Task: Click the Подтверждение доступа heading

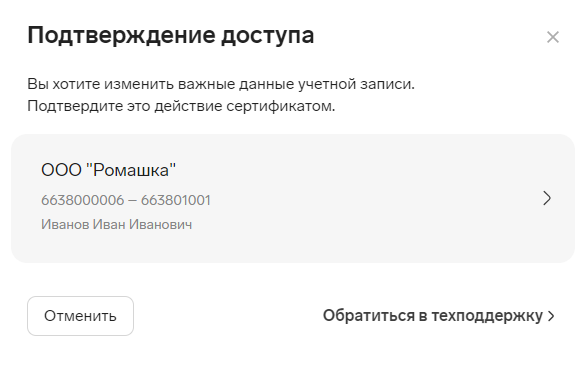Action: pyautogui.click(x=171, y=36)
